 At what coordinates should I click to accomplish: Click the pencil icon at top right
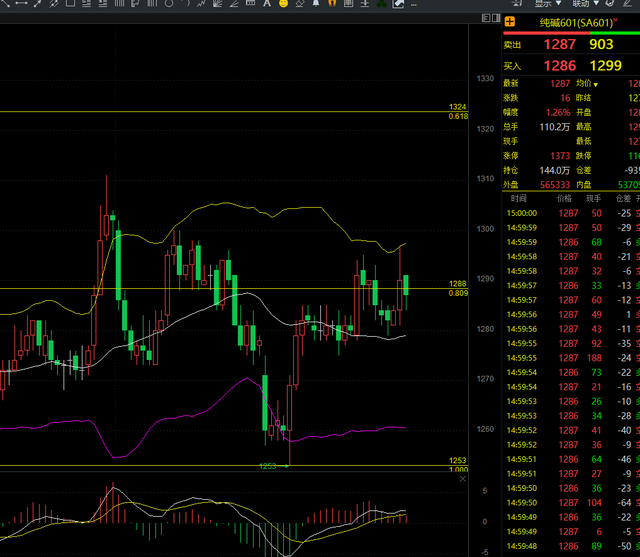(627, 3)
